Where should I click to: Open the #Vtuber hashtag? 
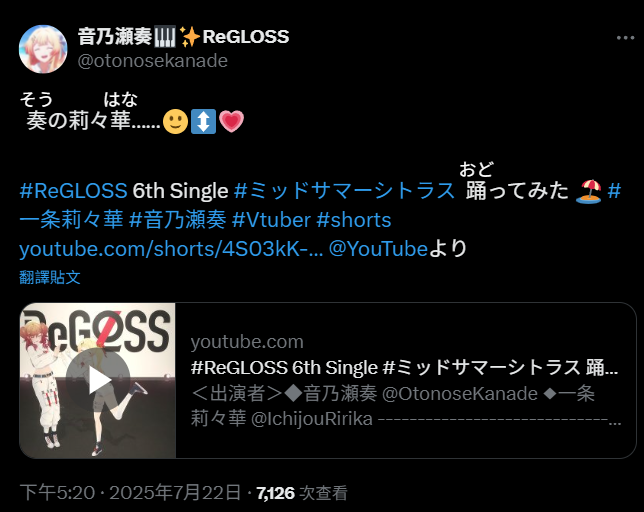click(x=271, y=220)
